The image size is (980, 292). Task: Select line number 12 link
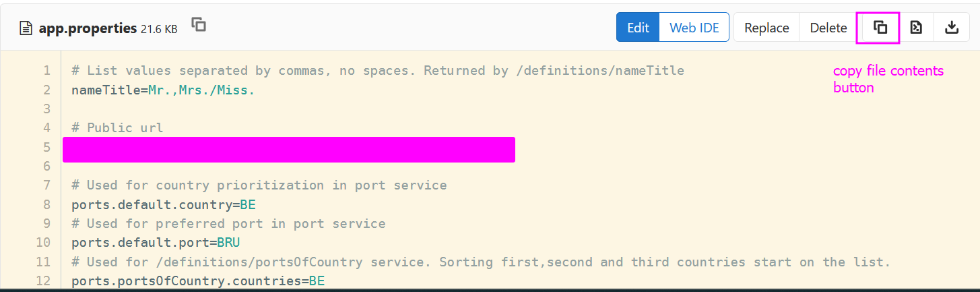pyautogui.click(x=44, y=281)
